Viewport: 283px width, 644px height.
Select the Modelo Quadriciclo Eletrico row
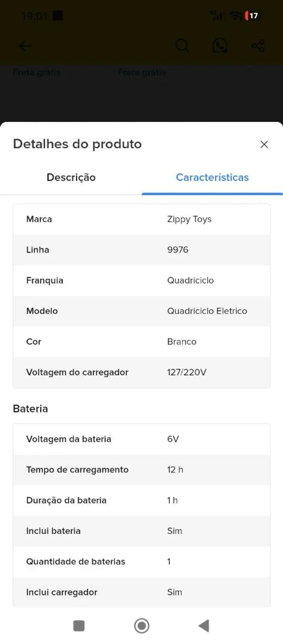coord(141,311)
